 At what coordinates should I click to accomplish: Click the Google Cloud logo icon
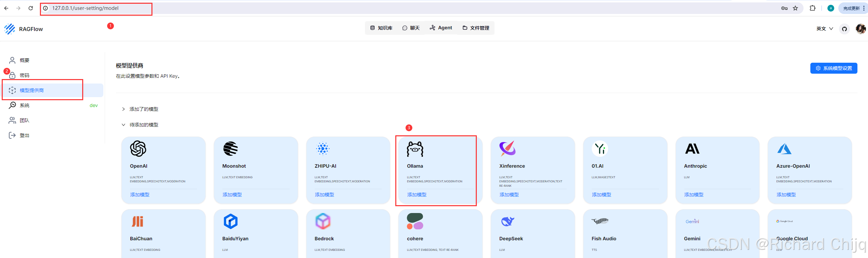click(x=784, y=221)
